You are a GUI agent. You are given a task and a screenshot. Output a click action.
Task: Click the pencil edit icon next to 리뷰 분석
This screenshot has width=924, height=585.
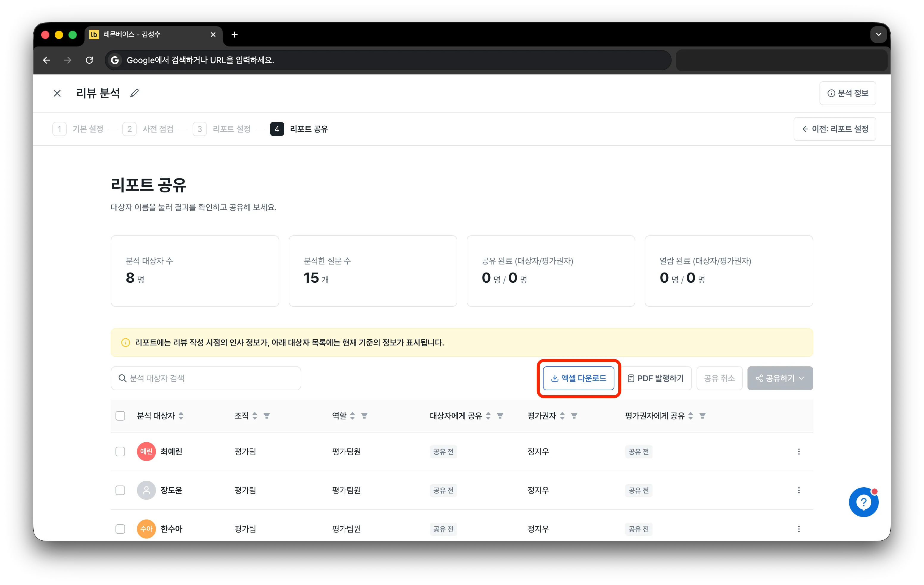[134, 93]
